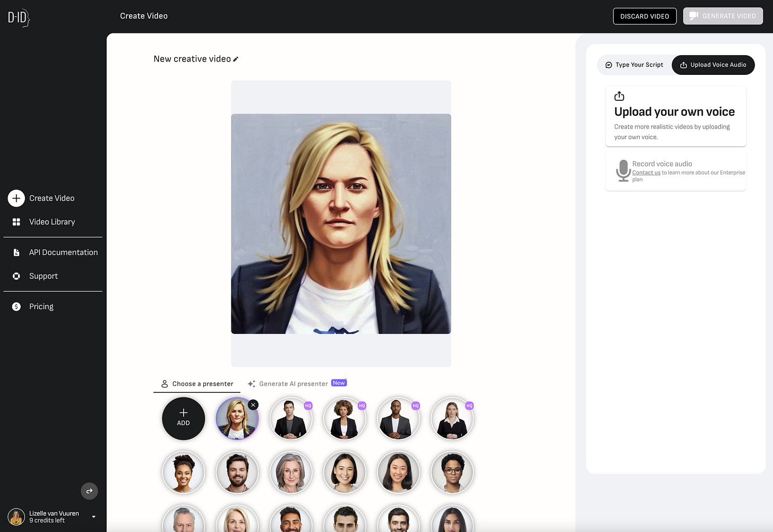Choose the HQ bald man in grey blazer
This screenshot has height=532, width=773.
(398, 419)
